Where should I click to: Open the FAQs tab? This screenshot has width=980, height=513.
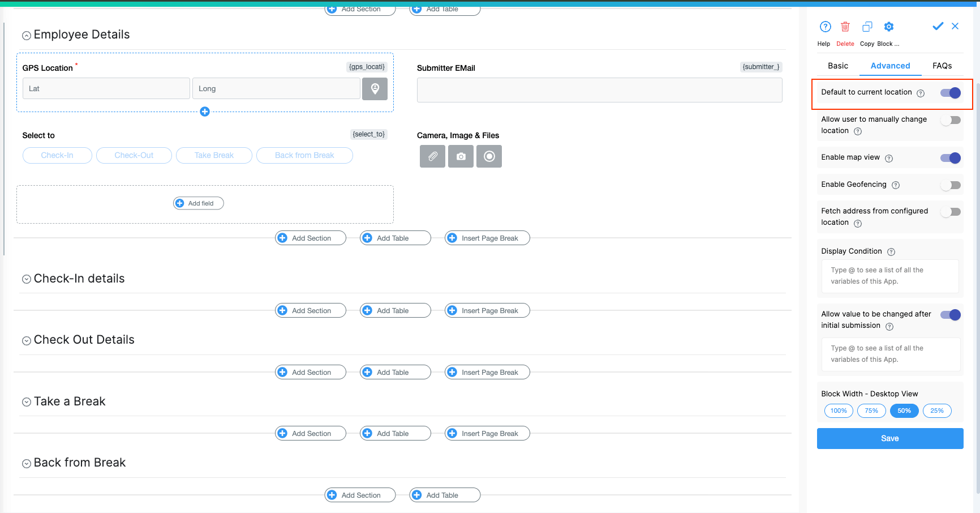[942, 66]
